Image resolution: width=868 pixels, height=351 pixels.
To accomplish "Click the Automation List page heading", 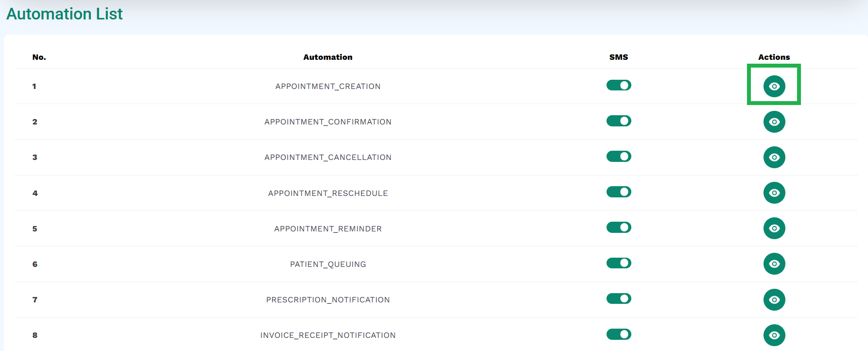I will tap(65, 14).
